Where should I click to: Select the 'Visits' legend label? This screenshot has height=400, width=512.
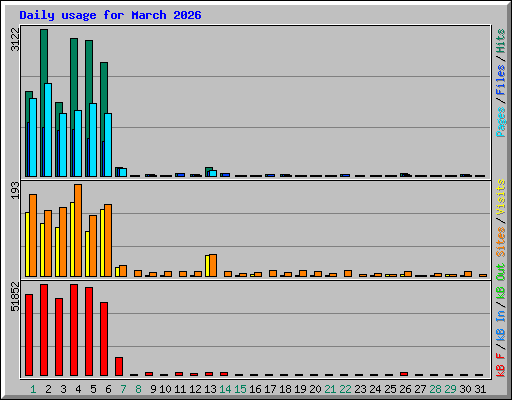(500, 198)
